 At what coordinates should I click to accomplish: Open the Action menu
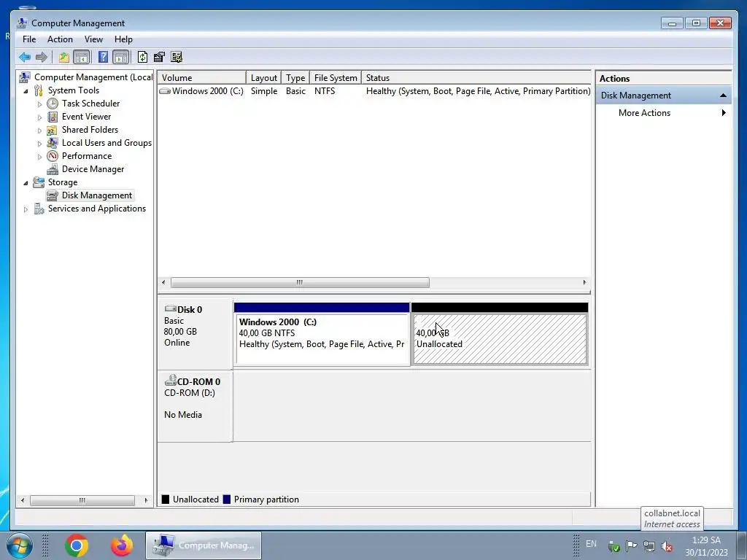click(60, 39)
